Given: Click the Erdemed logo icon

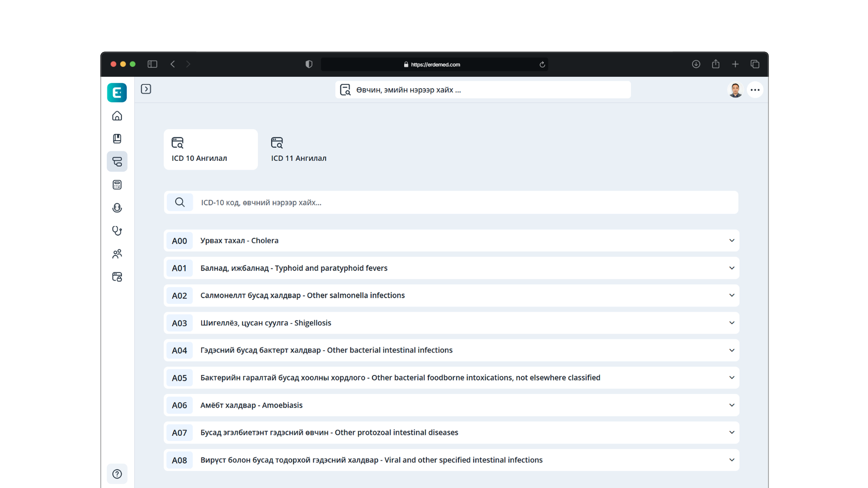Looking at the screenshot, I should 117,93.
